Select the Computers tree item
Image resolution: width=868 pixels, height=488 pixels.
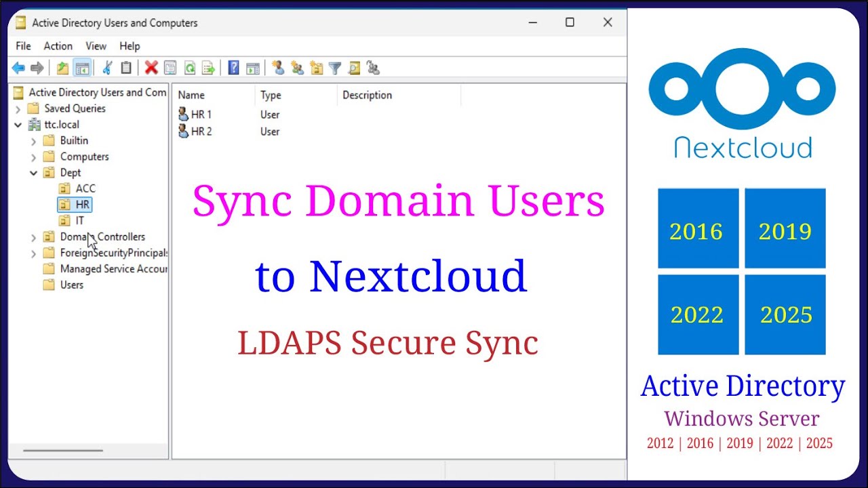point(84,157)
